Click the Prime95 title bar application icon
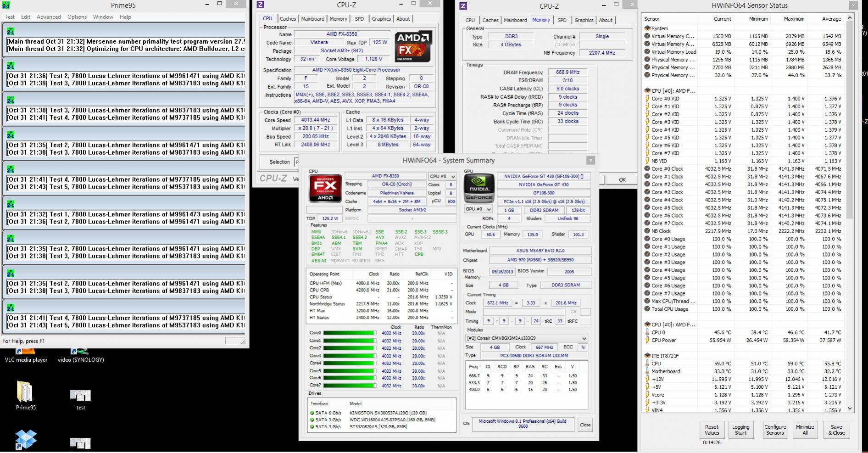Screen dimensions: 868x453 click(6, 5)
